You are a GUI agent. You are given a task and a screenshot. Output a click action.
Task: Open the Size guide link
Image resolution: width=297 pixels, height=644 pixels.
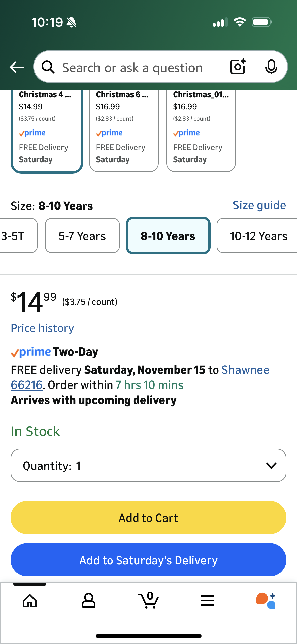259,205
